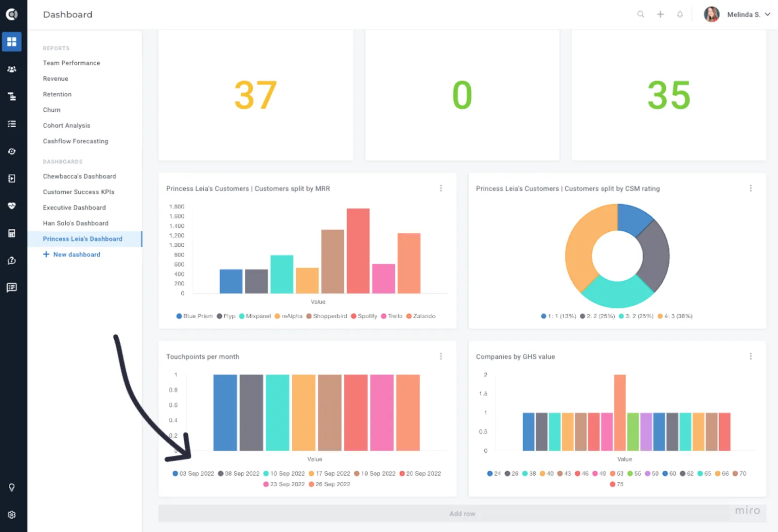Image resolution: width=778 pixels, height=532 pixels.
Task: Toggle Zalando legend item in MRR chart
Action: 421,316
